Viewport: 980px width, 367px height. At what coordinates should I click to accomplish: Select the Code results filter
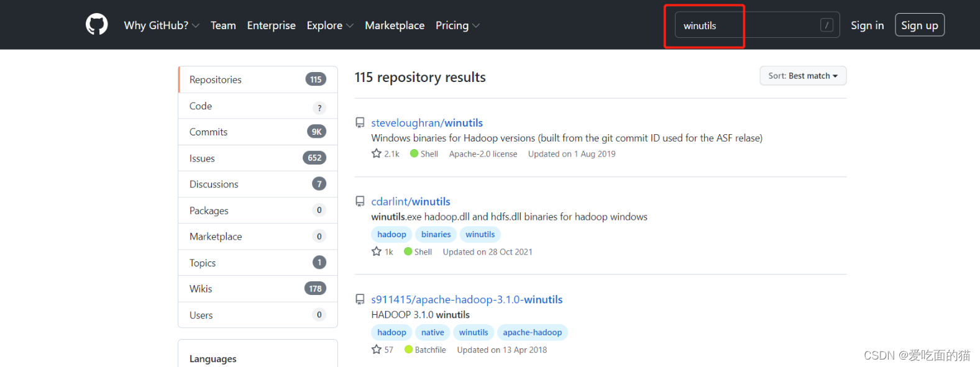tap(258, 106)
